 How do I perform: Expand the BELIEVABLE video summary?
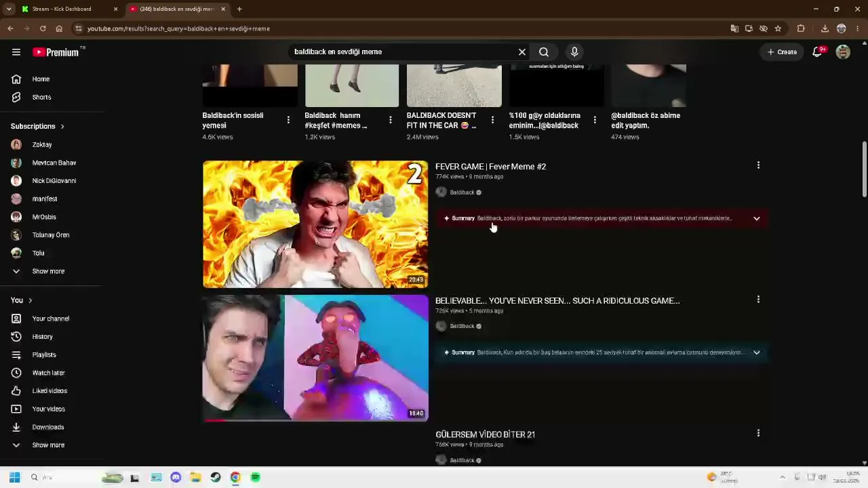coord(757,352)
